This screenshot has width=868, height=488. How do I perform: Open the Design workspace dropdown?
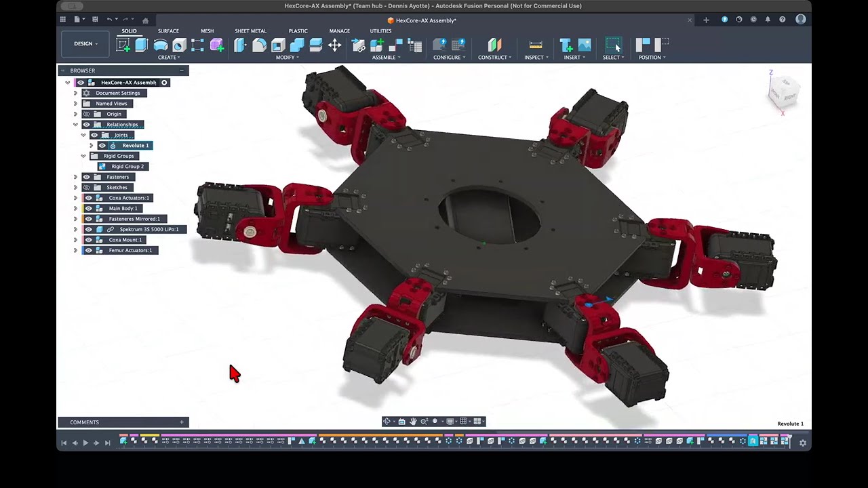85,44
